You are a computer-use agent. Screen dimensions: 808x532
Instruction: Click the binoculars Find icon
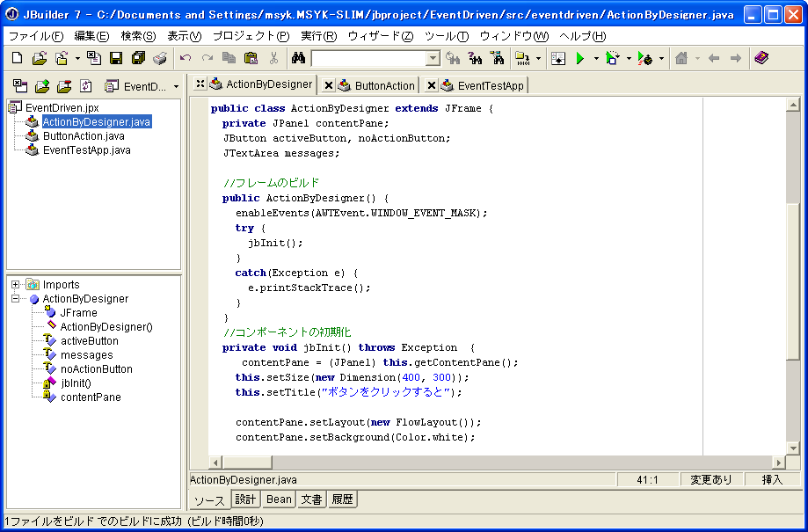tap(298, 58)
